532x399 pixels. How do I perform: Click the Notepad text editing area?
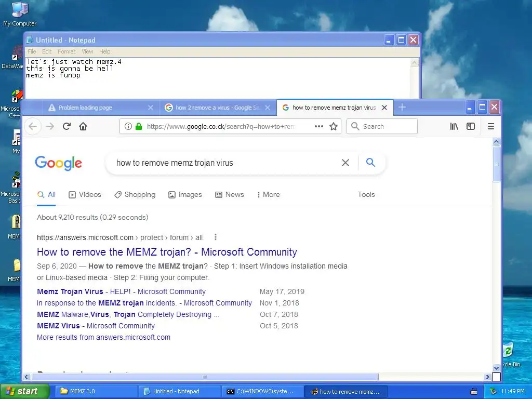coord(218,78)
